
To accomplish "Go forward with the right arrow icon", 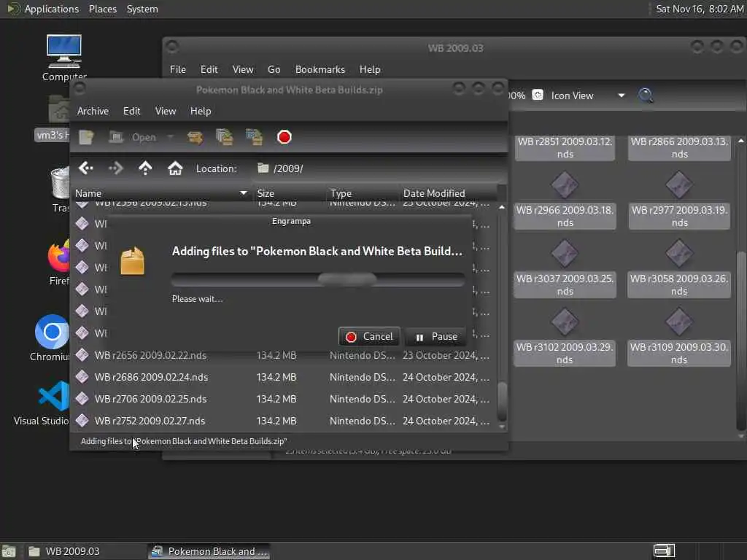I will pos(116,168).
